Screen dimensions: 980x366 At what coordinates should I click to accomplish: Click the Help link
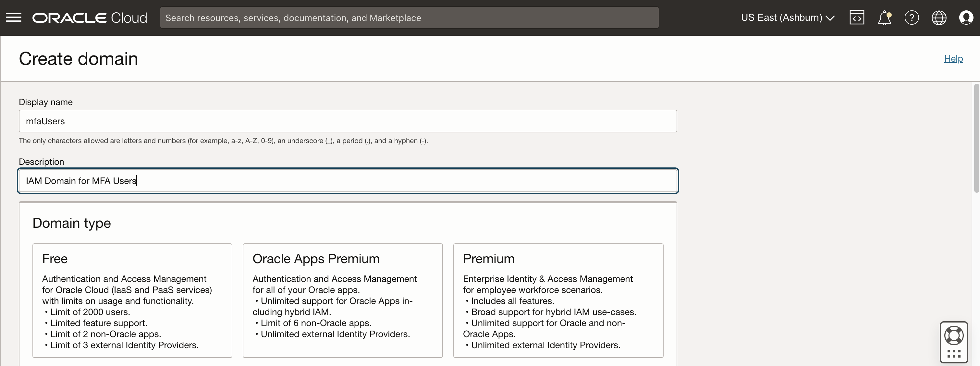(953, 59)
